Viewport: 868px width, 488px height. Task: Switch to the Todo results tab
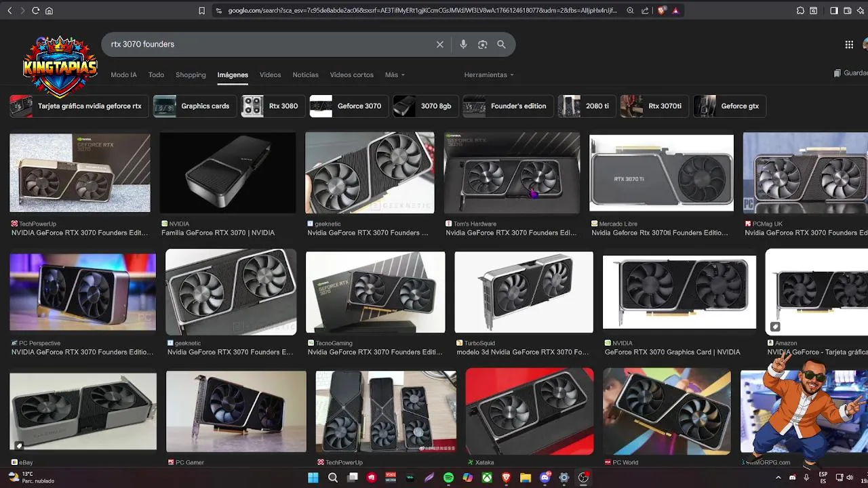[156, 75]
